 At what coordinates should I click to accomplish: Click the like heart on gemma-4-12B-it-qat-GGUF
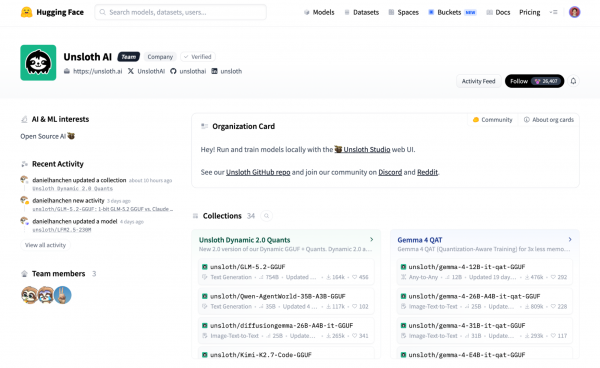pos(553,277)
